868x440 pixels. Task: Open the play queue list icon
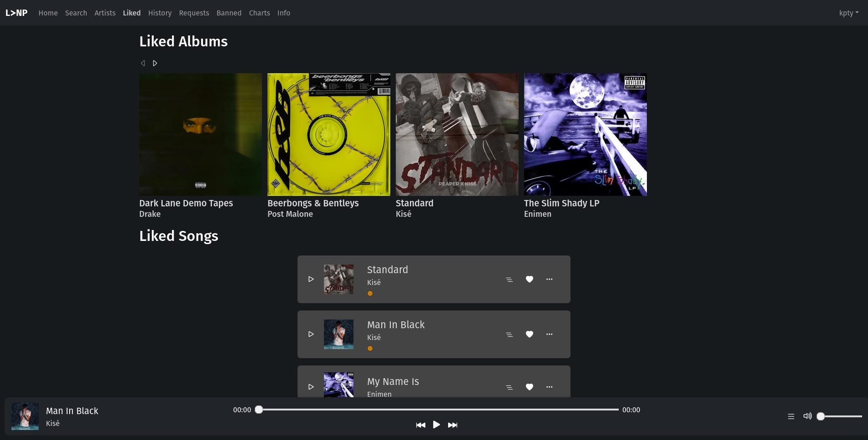tap(791, 416)
